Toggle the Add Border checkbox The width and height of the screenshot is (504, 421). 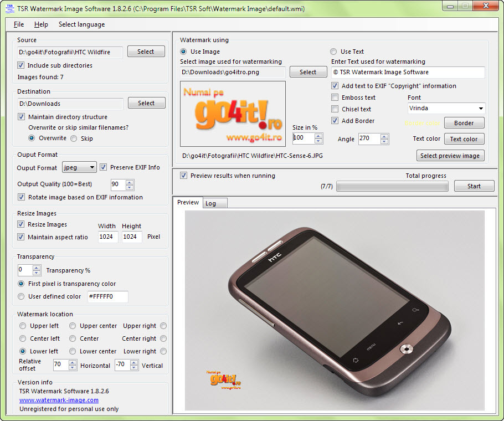click(335, 121)
